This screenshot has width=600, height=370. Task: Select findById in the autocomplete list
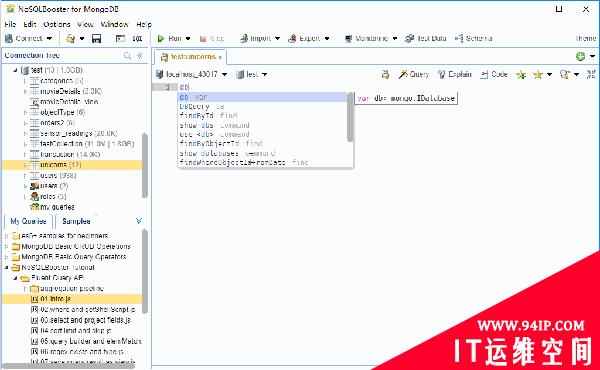pyautogui.click(x=262, y=116)
